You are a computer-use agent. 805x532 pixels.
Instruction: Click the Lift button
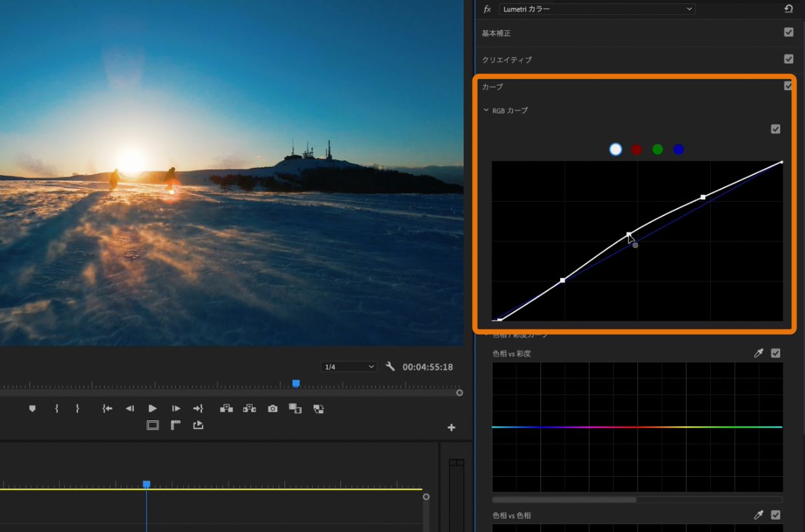click(227, 409)
